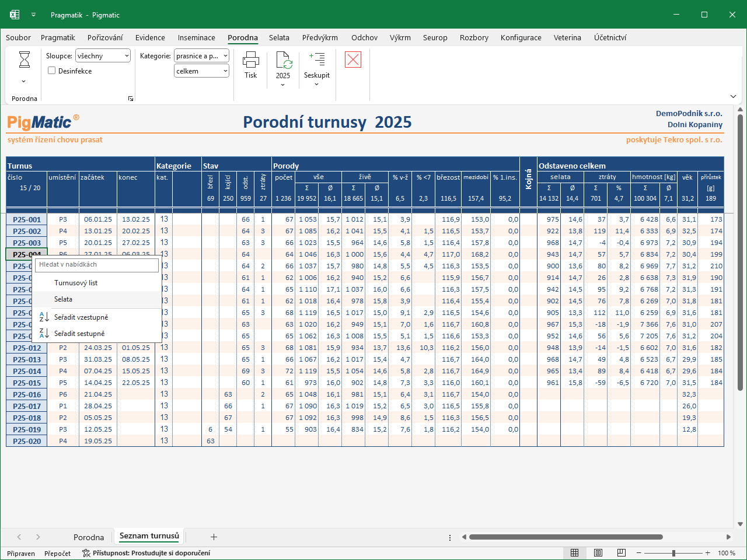Click the horizontal scrollbar thumb
The height and width of the screenshot is (560, 747).
[566, 537]
